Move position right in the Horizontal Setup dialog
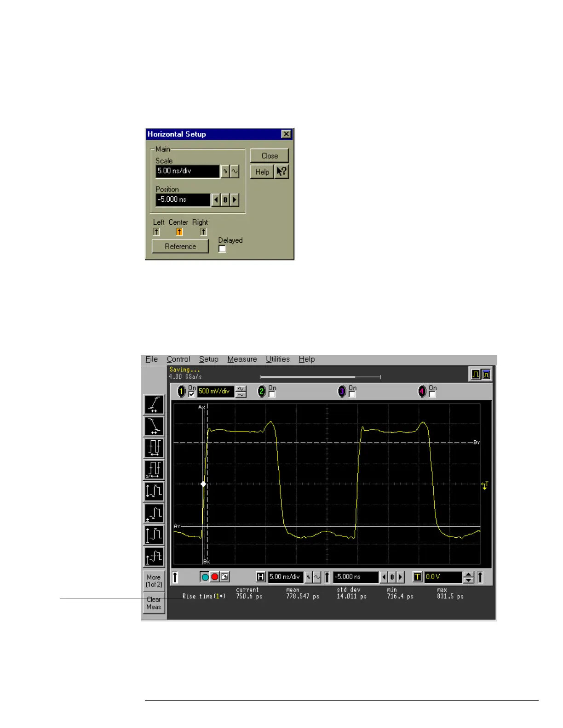The width and height of the screenshot is (563, 728). click(235, 200)
